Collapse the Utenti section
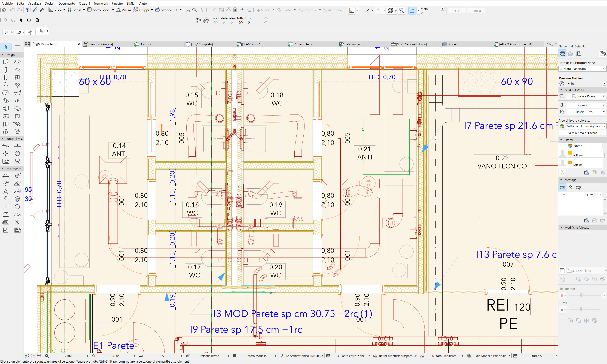This screenshot has width=607, height=364. point(561,140)
